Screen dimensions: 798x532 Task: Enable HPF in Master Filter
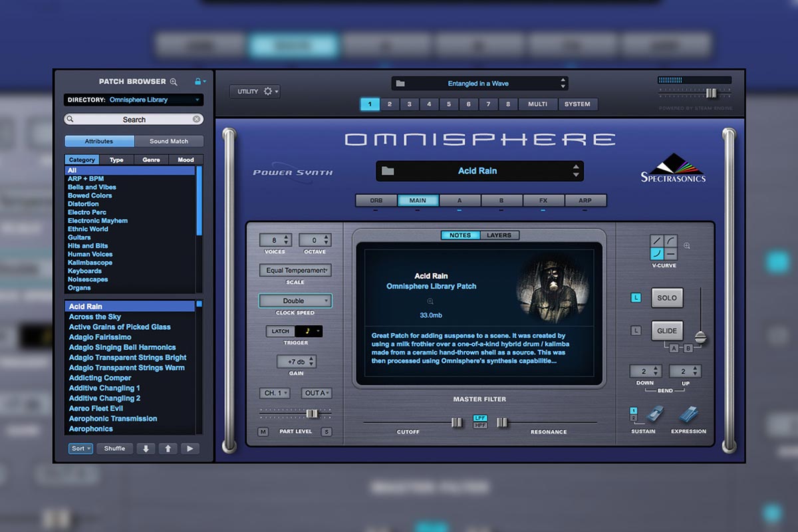[479, 425]
